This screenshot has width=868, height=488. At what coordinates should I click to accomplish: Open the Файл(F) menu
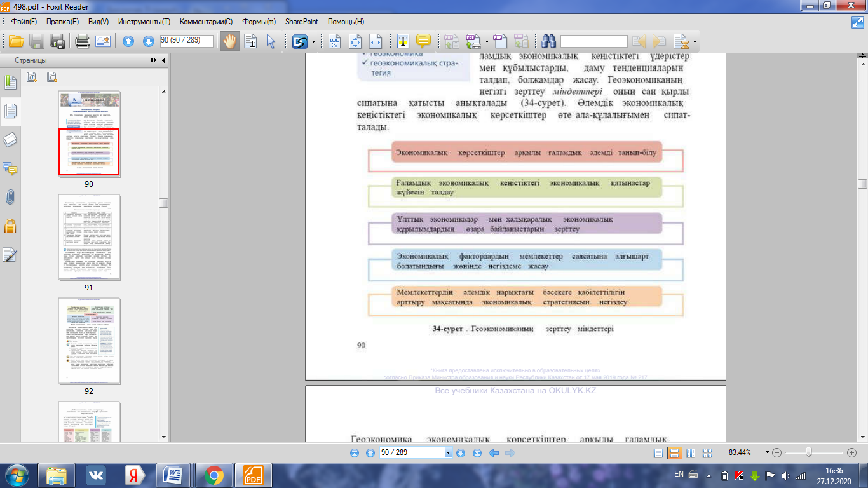pos(24,22)
